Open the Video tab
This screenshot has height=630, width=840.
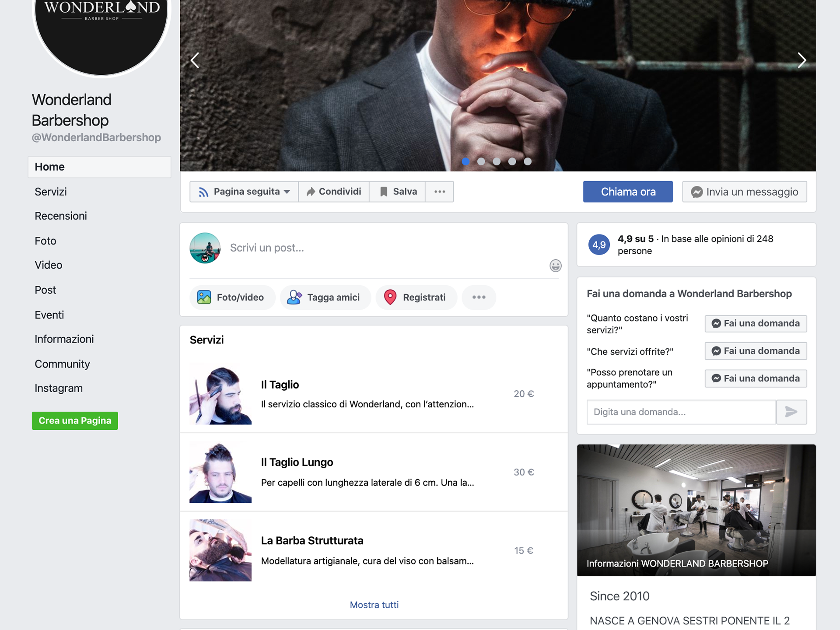[x=49, y=265]
